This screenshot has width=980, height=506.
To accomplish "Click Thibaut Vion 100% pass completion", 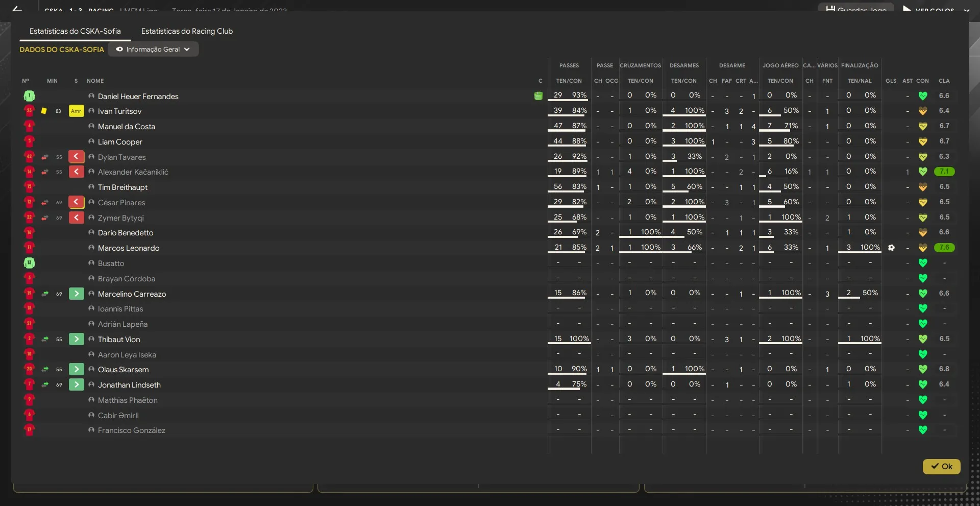I will click(579, 339).
